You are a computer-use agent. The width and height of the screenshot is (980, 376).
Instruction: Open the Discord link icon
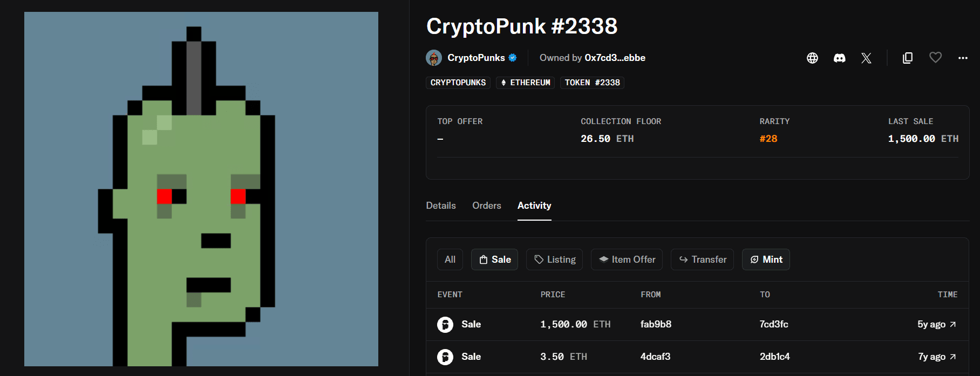click(x=840, y=58)
